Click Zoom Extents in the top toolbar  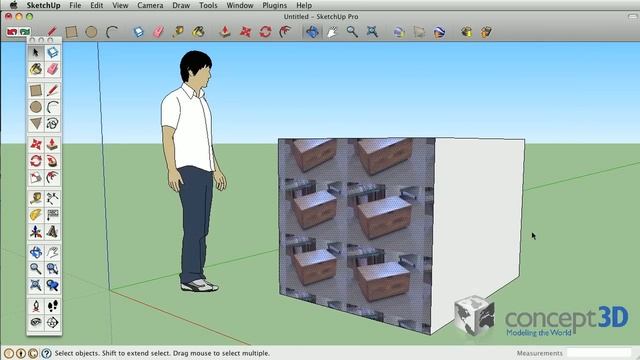[372, 32]
